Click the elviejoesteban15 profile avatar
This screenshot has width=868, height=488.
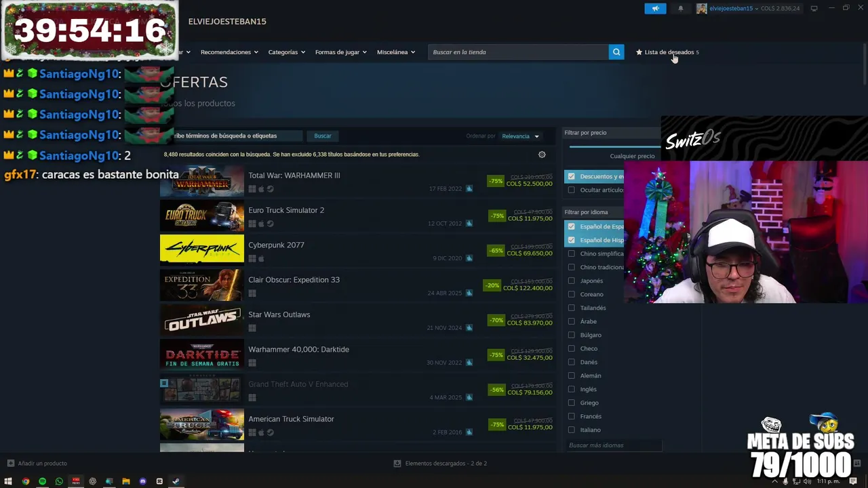coord(701,9)
